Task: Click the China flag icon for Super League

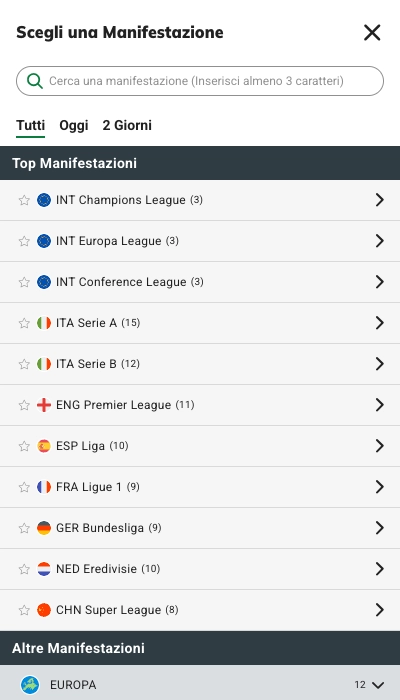Action: pos(44,610)
